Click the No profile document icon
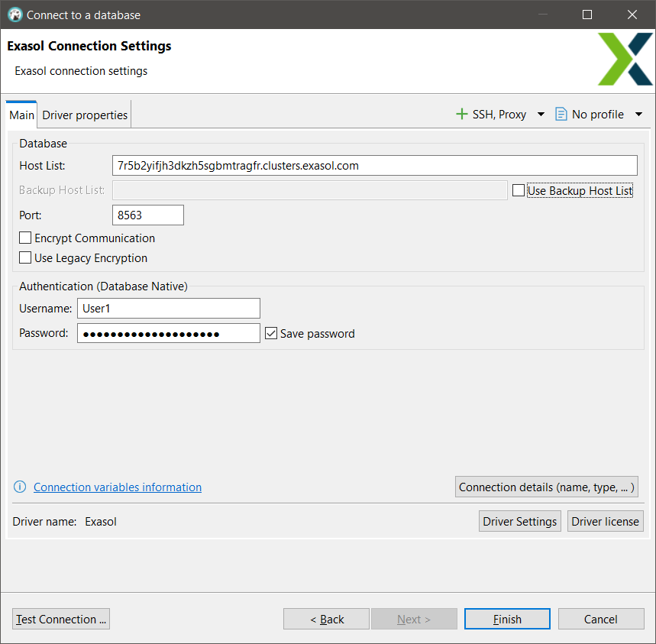The height and width of the screenshot is (644, 656). click(x=561, y=115)
